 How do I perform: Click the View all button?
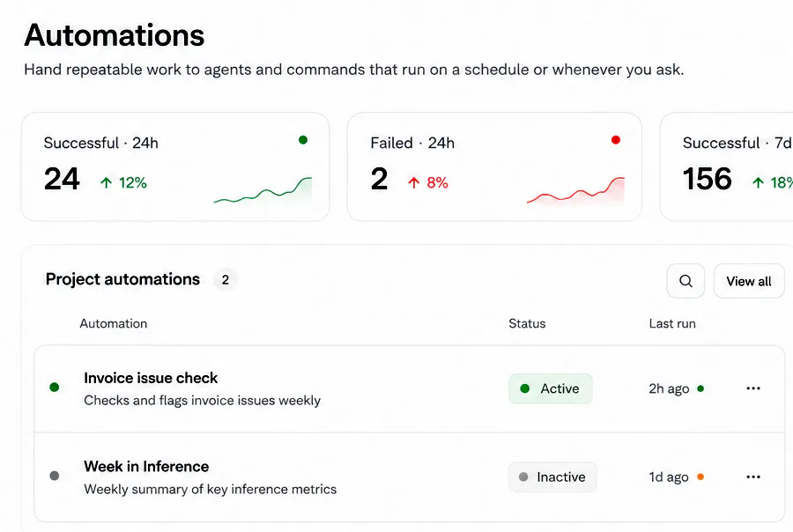(x=748, y=281)
